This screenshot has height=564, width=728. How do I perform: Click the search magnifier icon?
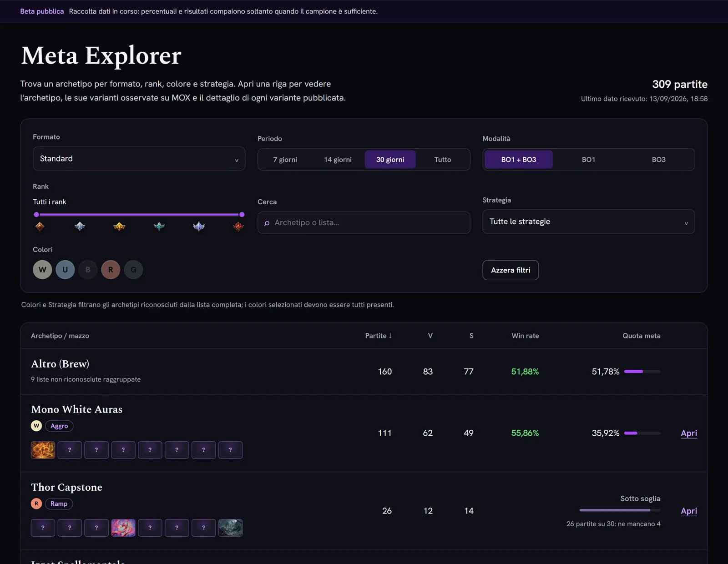(x=267, y=223)
